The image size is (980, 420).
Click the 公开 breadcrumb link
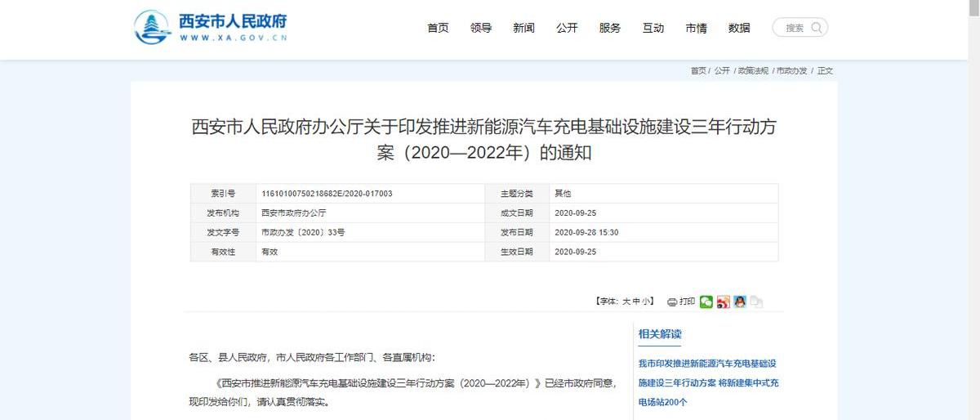[x=722, y=71]
